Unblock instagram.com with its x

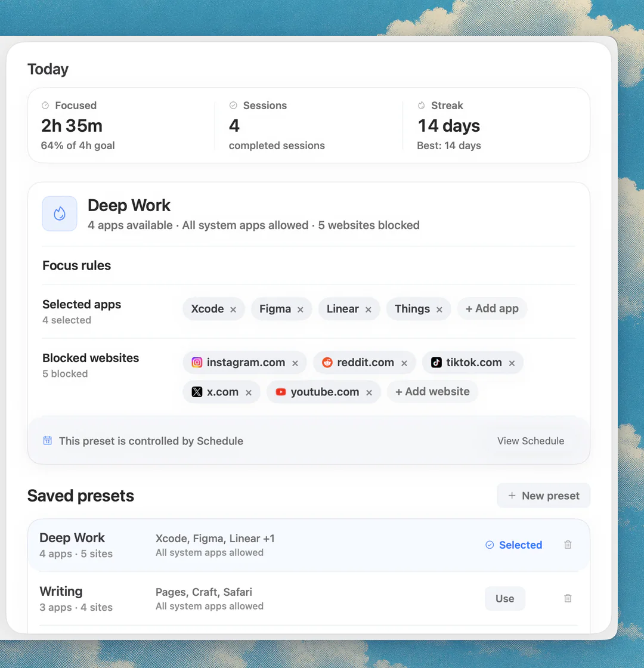[x=295, y=363]
